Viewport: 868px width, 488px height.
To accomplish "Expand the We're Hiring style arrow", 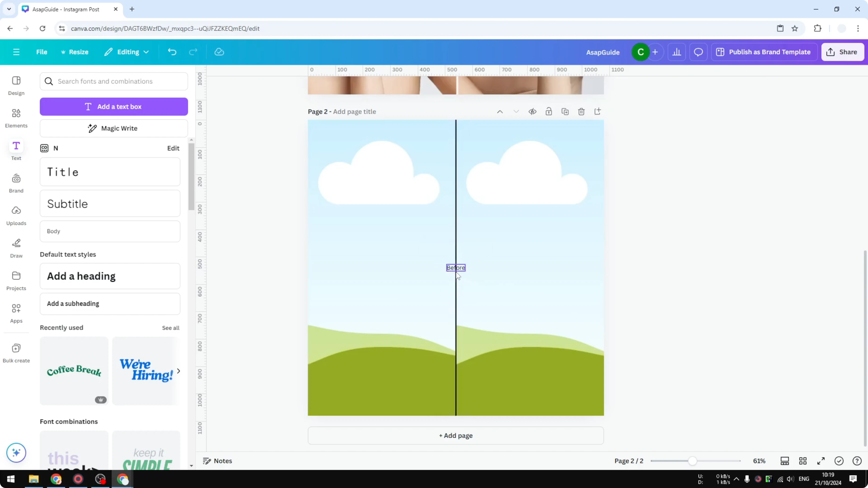I will coord(179,371).
